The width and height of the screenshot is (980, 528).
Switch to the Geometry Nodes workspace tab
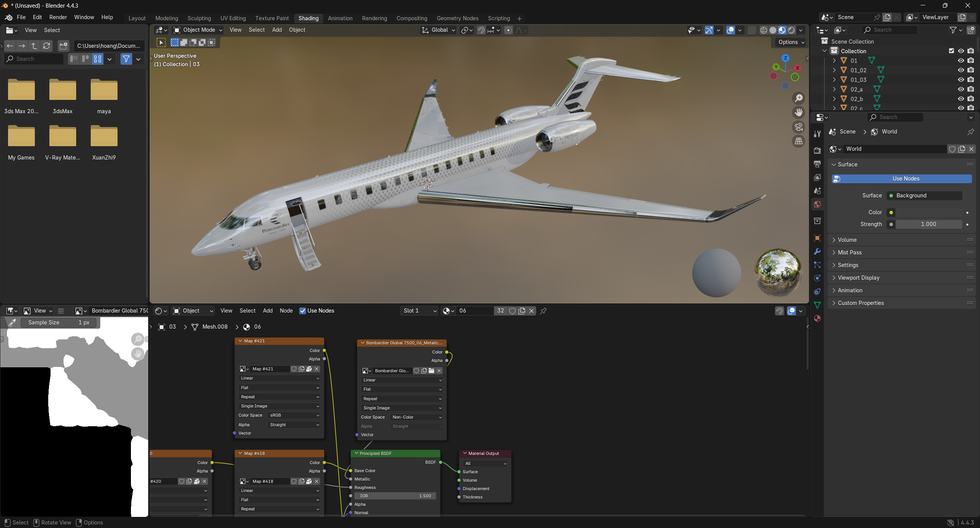pyautogui.click(x=457, y=18)
